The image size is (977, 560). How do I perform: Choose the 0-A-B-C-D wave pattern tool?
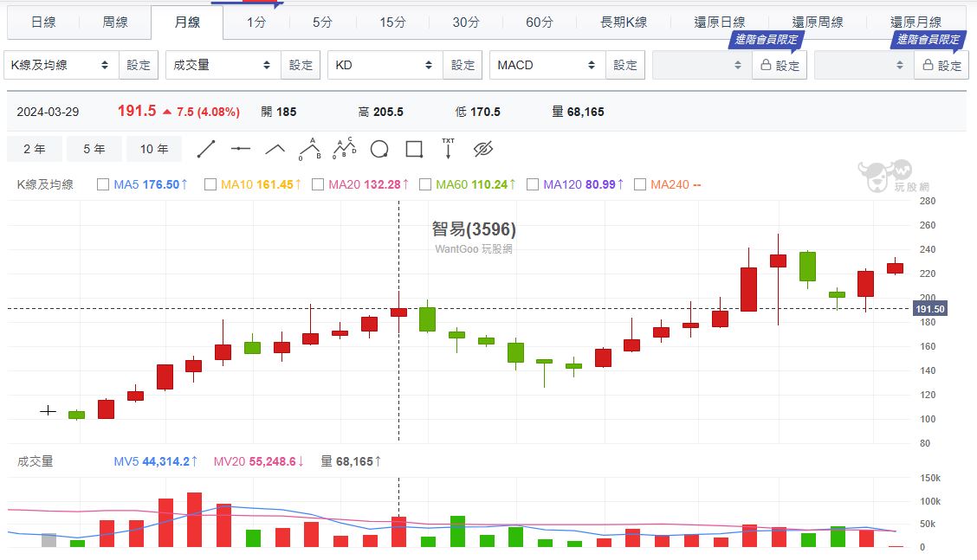(345, 150)
